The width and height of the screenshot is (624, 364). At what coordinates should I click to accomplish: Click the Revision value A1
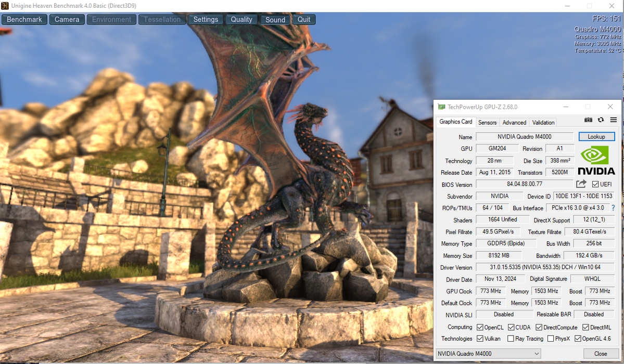(x=559, y=148)
